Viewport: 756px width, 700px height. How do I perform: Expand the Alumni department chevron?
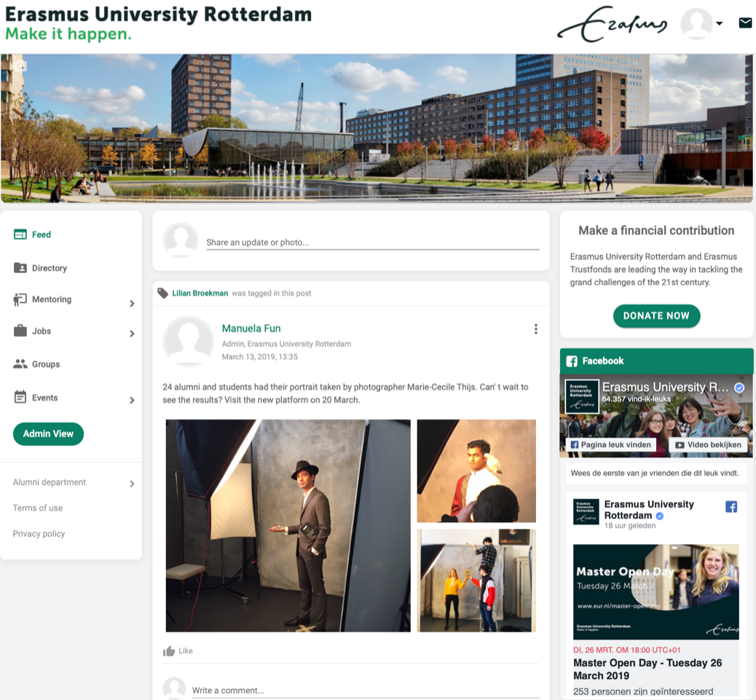pyautogui.click(x=132, y=484)
